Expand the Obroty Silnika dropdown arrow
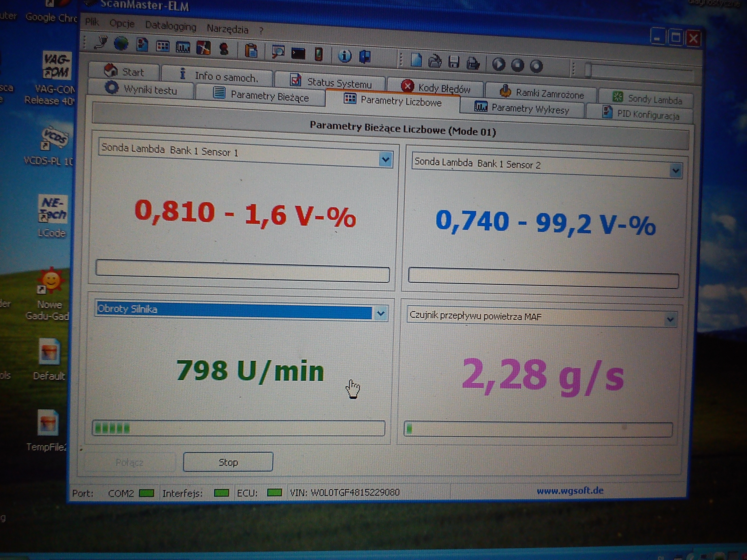The width and height of the screenshot is (747, 560). click(x=381, y=314)
